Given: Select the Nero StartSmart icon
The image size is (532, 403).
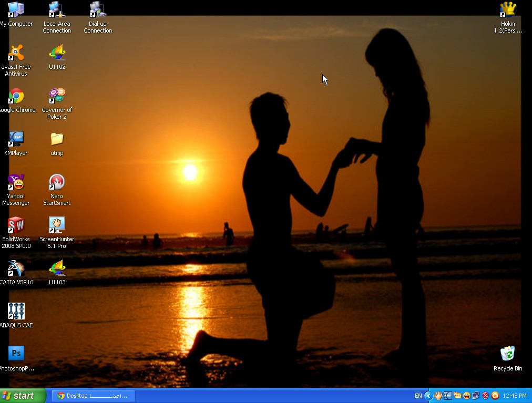Looking at the screenshot, I should pyautogui.click(x=57, y=182).
